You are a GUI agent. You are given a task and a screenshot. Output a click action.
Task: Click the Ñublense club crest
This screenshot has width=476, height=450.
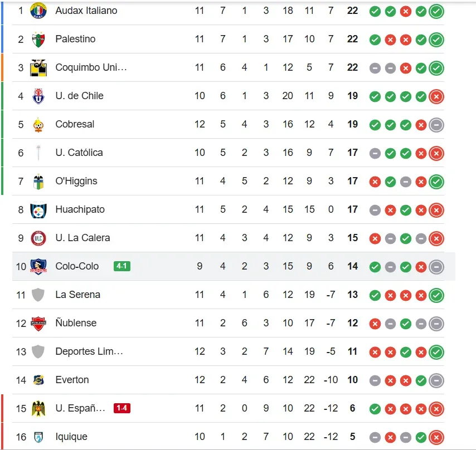38,323
